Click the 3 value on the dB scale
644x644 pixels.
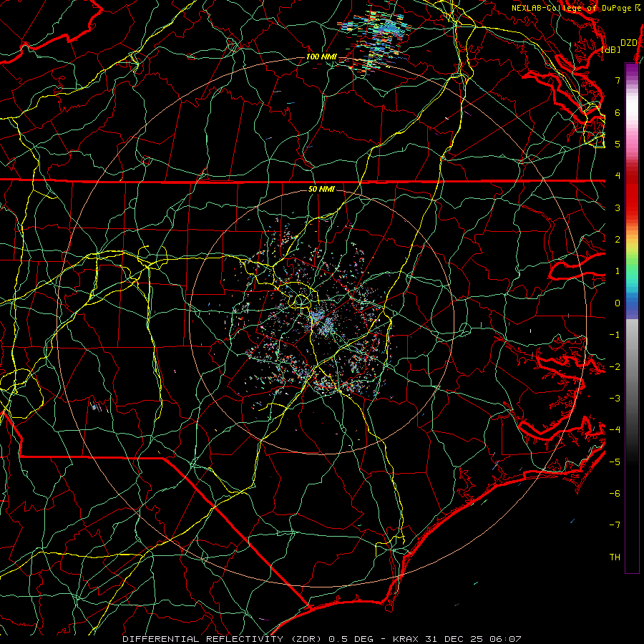tap(618, 208)
